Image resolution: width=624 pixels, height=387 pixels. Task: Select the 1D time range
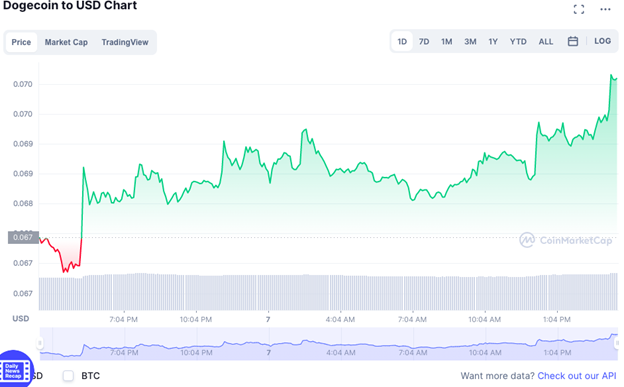pos(402,41)
